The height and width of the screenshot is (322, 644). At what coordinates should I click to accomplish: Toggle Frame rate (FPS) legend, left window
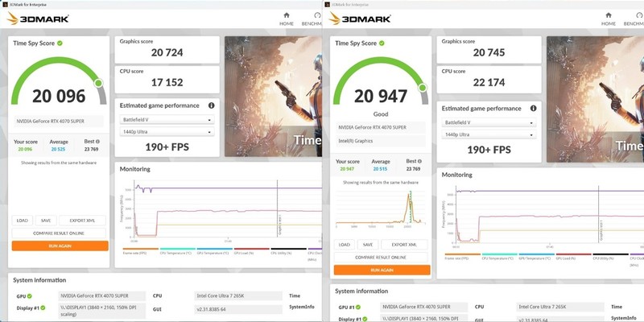140,251
